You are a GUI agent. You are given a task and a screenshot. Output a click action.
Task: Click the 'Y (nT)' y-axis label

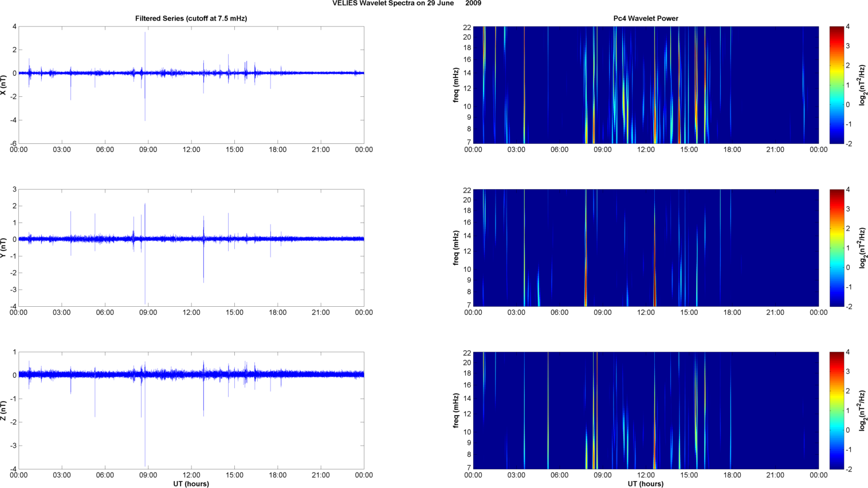pos(4,248)
